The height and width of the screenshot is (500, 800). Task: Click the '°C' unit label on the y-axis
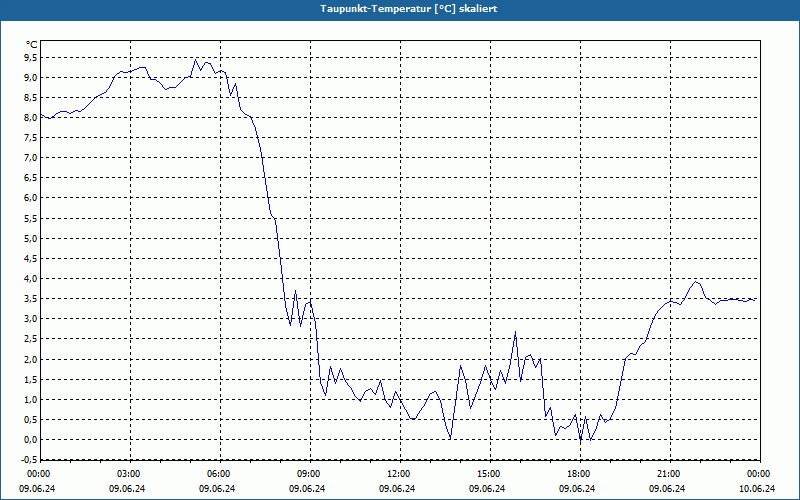pos(31,45)
